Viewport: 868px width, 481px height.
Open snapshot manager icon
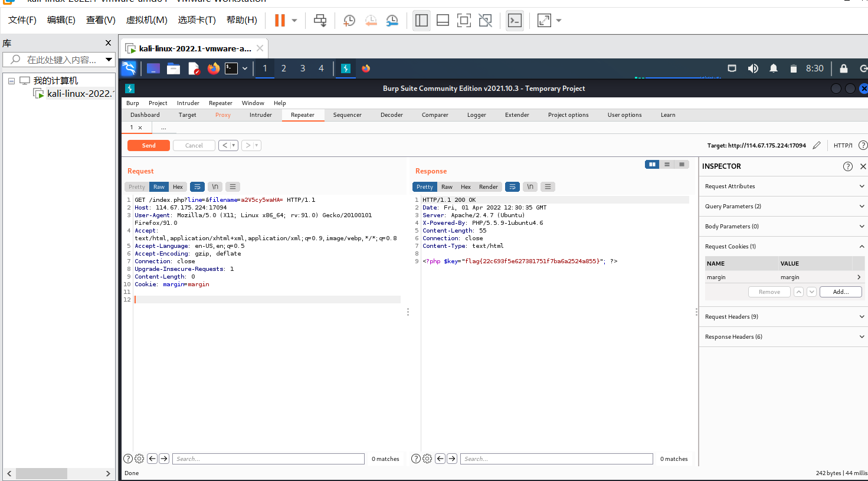coord(392,21)
